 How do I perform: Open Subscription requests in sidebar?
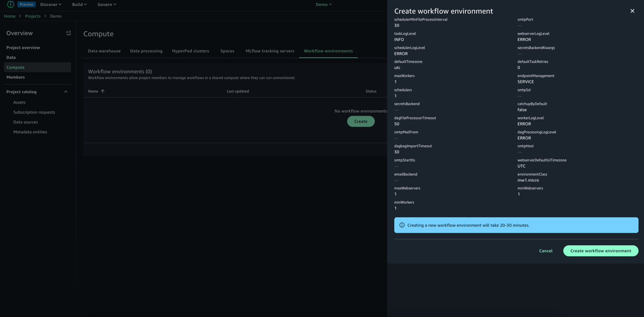point(34,112)
